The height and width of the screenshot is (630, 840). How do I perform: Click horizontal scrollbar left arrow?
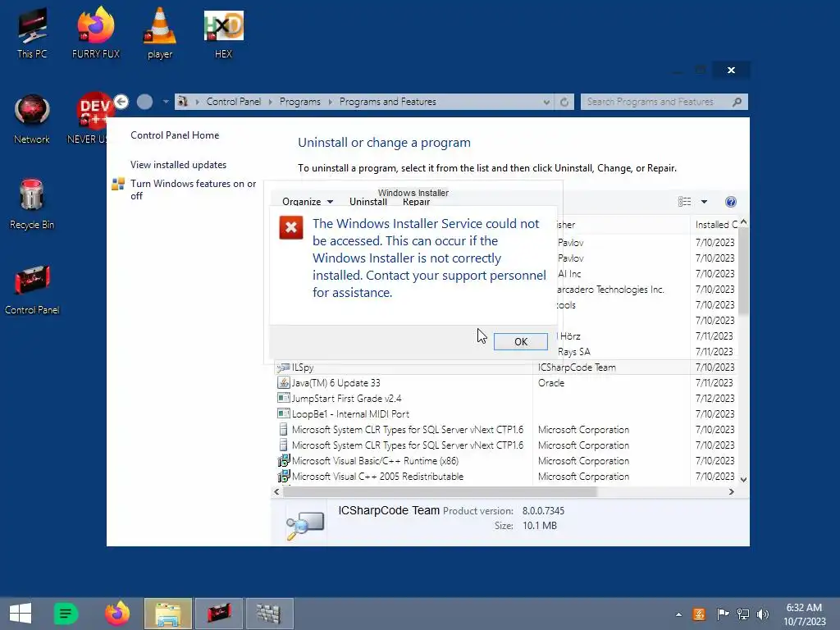[277, 492]
